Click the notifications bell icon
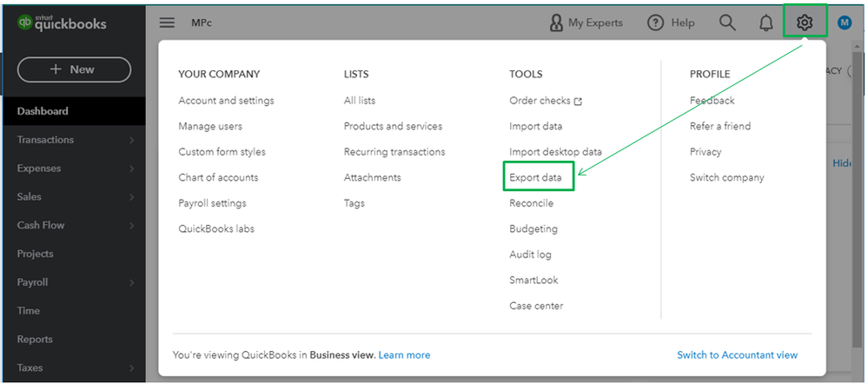This screenshot has width=868, height=390. click(x=766, y=23)
